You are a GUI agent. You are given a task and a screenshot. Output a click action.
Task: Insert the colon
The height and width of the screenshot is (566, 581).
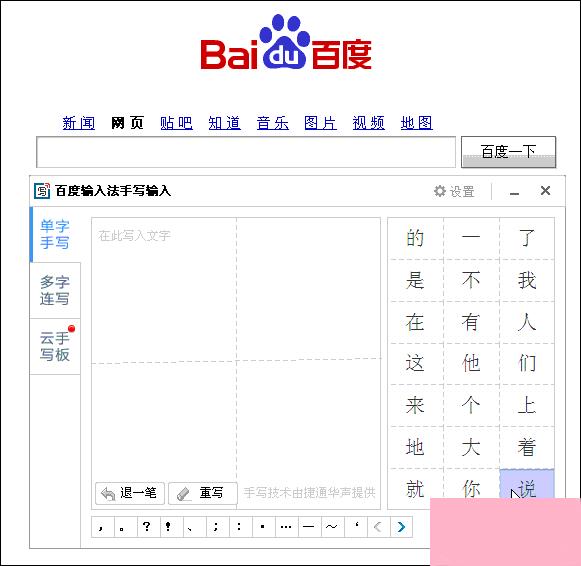click(241, 526)
